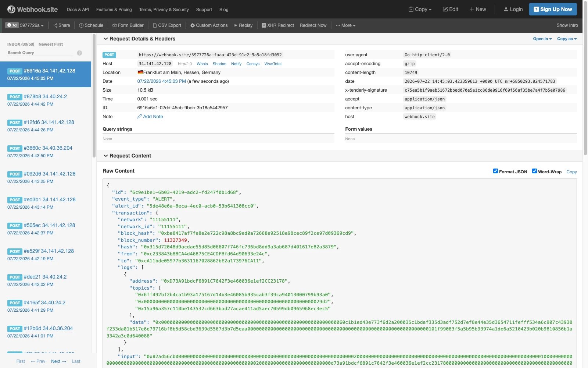This screenshot has width=588, height=368.
Task: Click Redirect Now
Action: coord(313,25)
